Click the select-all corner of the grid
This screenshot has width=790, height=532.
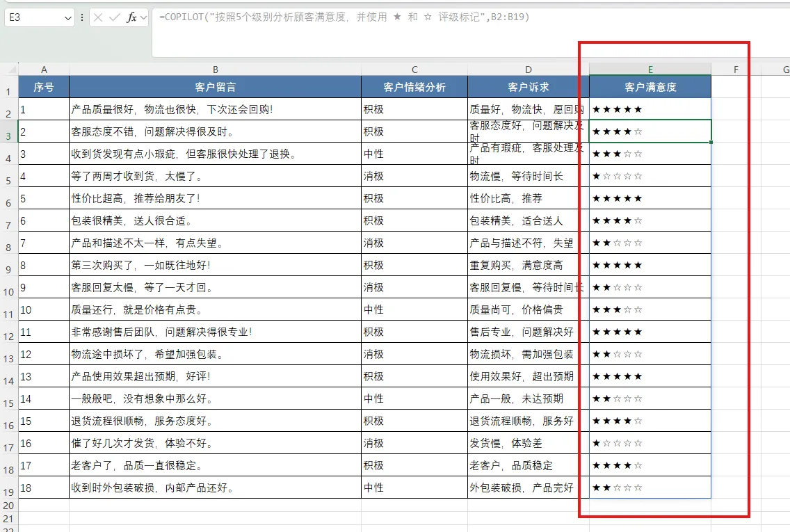click(9, 69)
